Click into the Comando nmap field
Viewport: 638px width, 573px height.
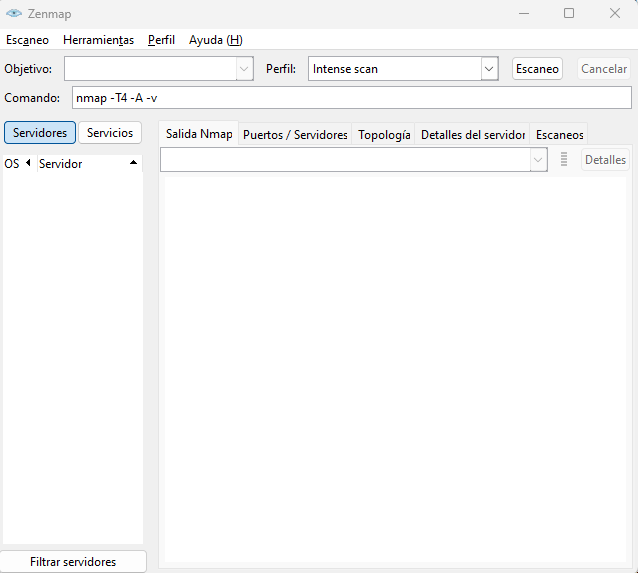pos(352,98)
